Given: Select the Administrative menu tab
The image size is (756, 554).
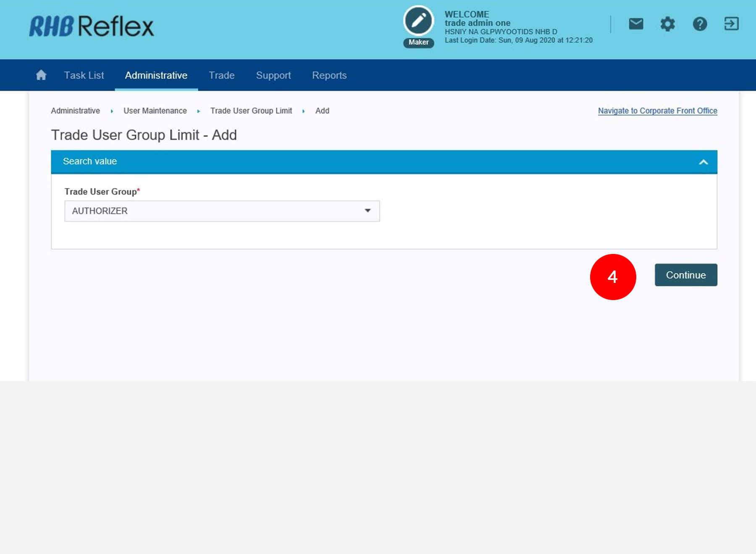Looking at the screenshot, I should (x=156, y=75).
